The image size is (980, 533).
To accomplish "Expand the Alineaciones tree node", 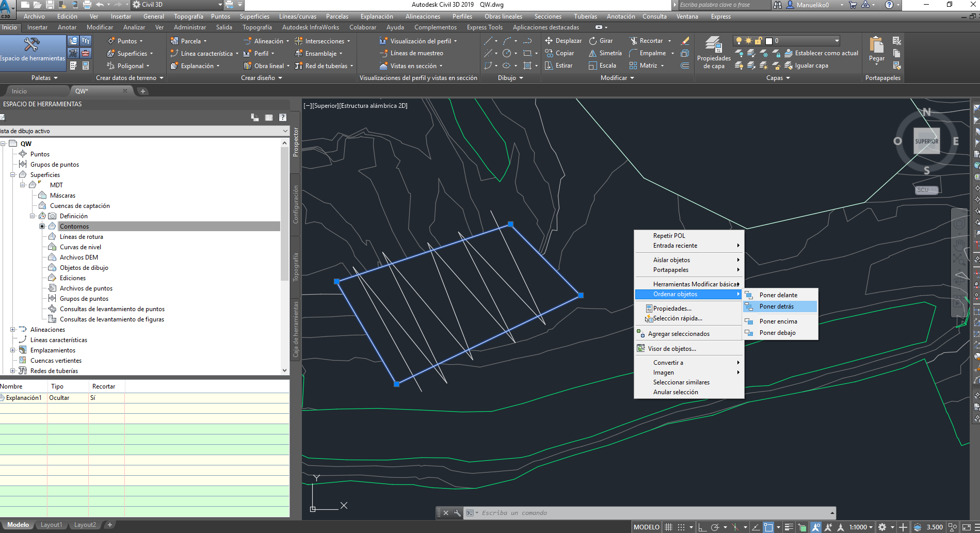I will 13,329.
